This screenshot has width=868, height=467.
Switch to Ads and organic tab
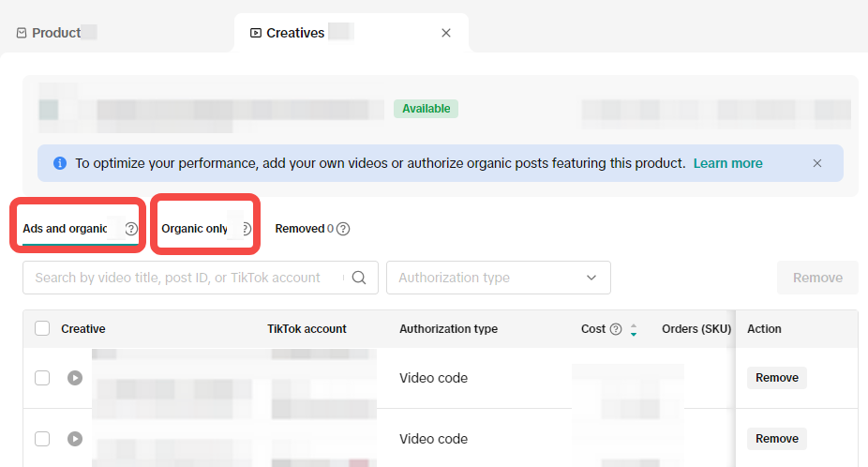(x=65, y=228)
